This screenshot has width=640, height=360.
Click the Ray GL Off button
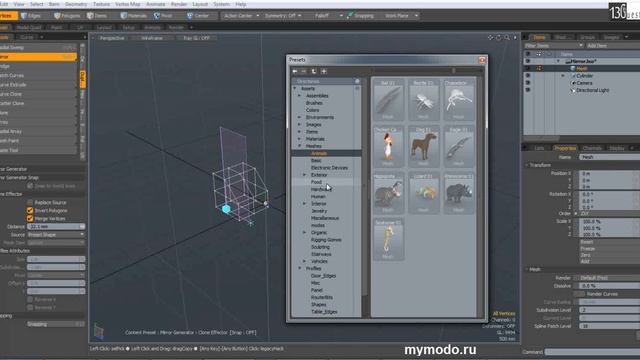(x=196, y=38)
